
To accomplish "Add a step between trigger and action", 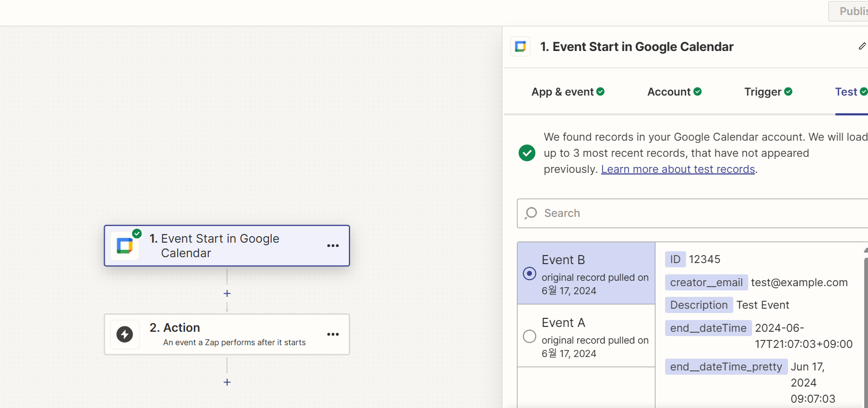I will tap(227, 294).
